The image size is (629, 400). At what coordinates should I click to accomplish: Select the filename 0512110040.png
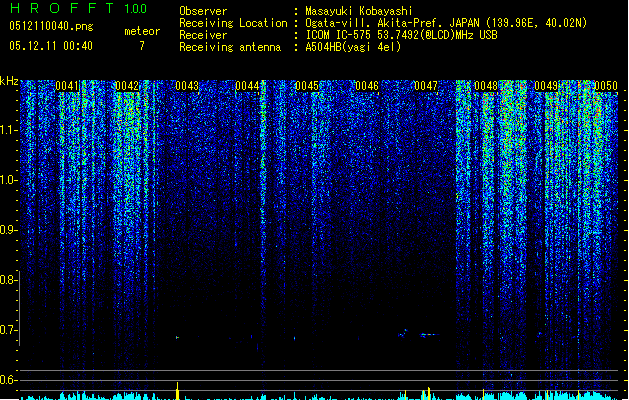(x=51, y=26)
